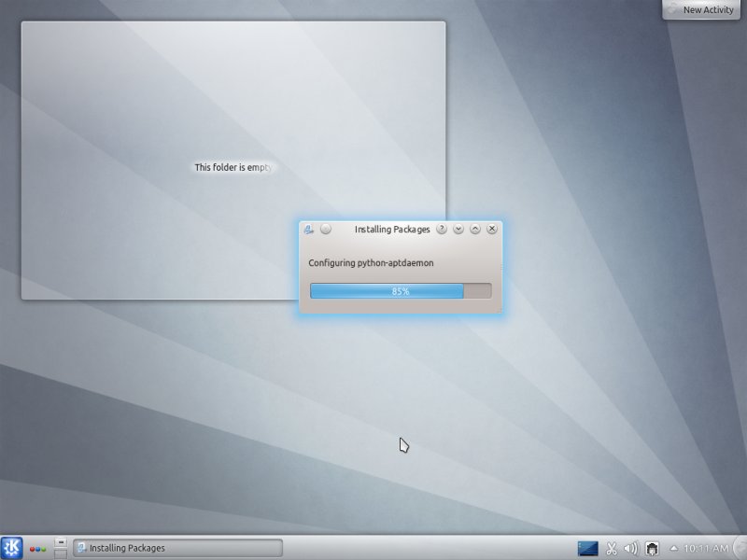
Task: Minimize the Installing Packages dialog
Action: pyautogui.click(x=458, y=229)
